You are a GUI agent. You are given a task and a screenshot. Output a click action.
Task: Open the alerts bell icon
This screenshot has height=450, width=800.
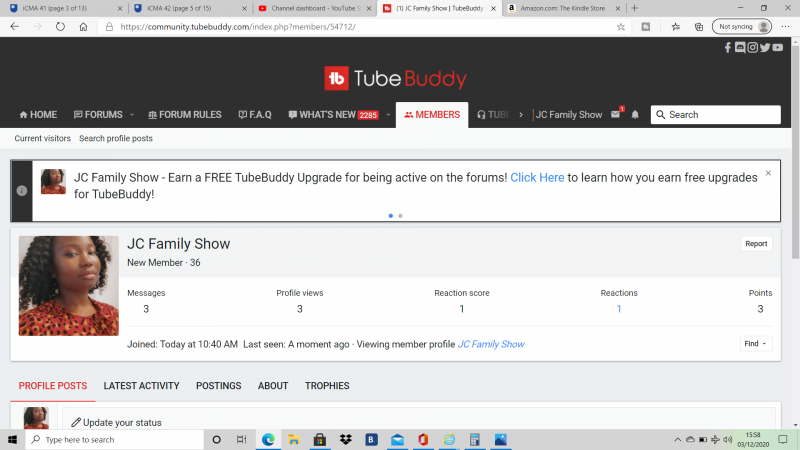click(x=635, y=114)
